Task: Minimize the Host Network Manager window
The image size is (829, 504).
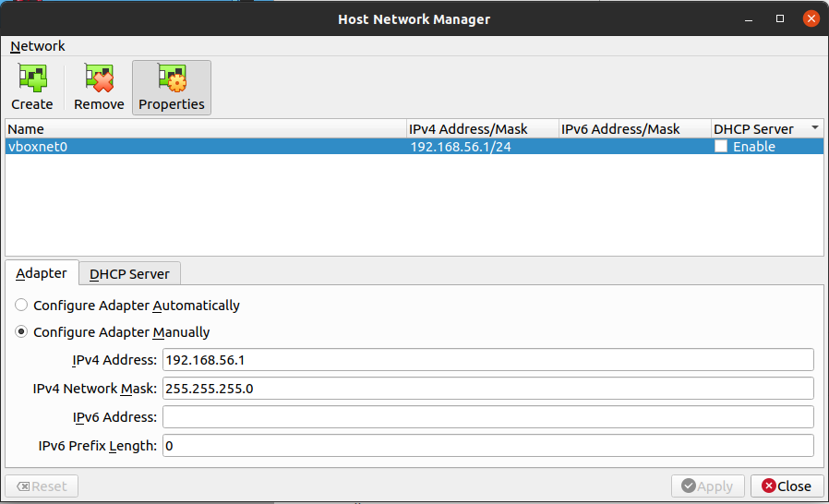Action: 751,18
